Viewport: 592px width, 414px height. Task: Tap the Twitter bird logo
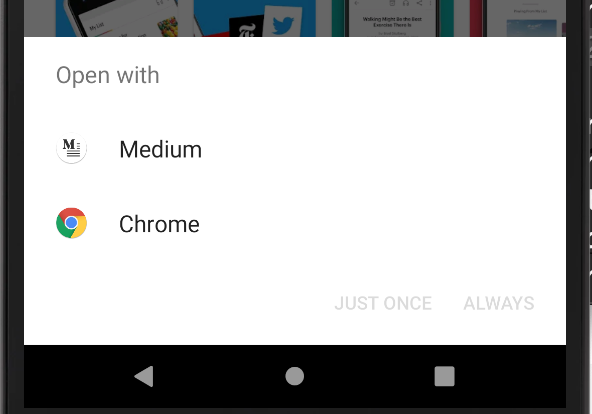[282, 23]
